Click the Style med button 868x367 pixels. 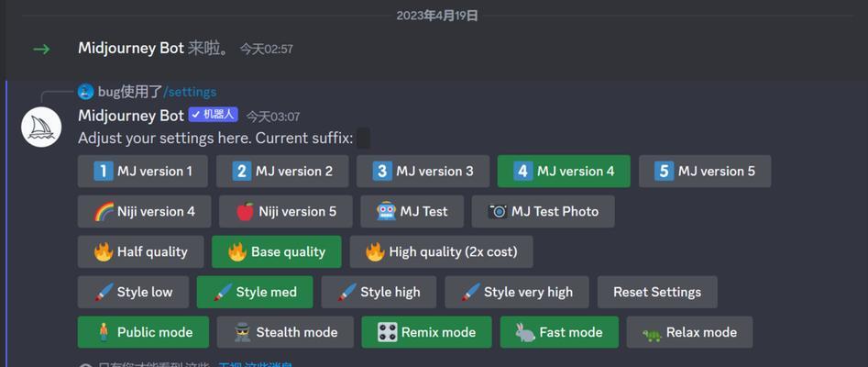pyautogui.click(x=255, y=292)
